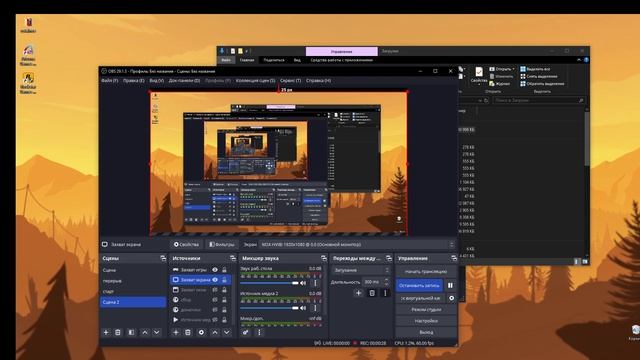Open Док-панели (D) menu

coord(184,80)
